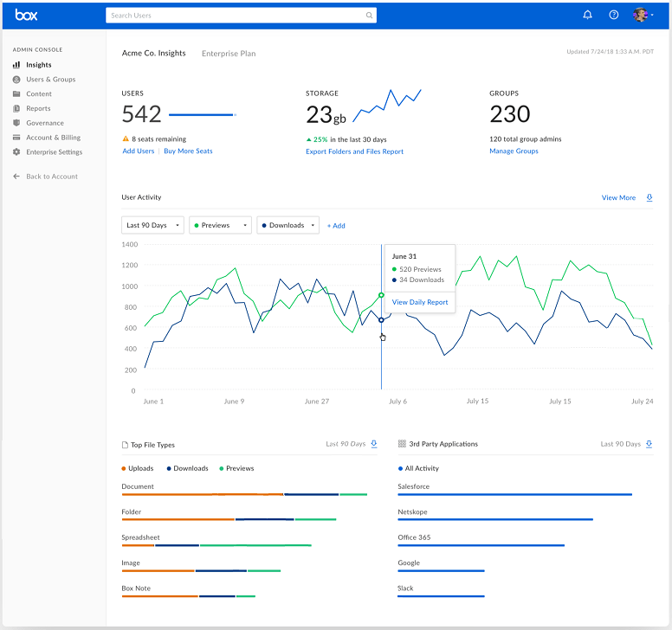Image resolution: width=672 pixels, height=630 pixels.
Task: Go to Governance in sidebar
Action: (45, 123)
